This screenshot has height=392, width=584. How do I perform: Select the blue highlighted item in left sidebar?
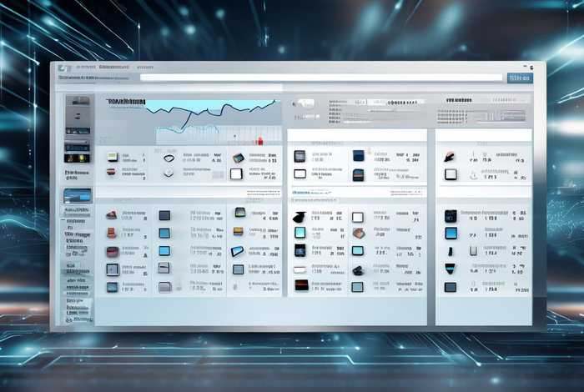click(x=78, y=196)
